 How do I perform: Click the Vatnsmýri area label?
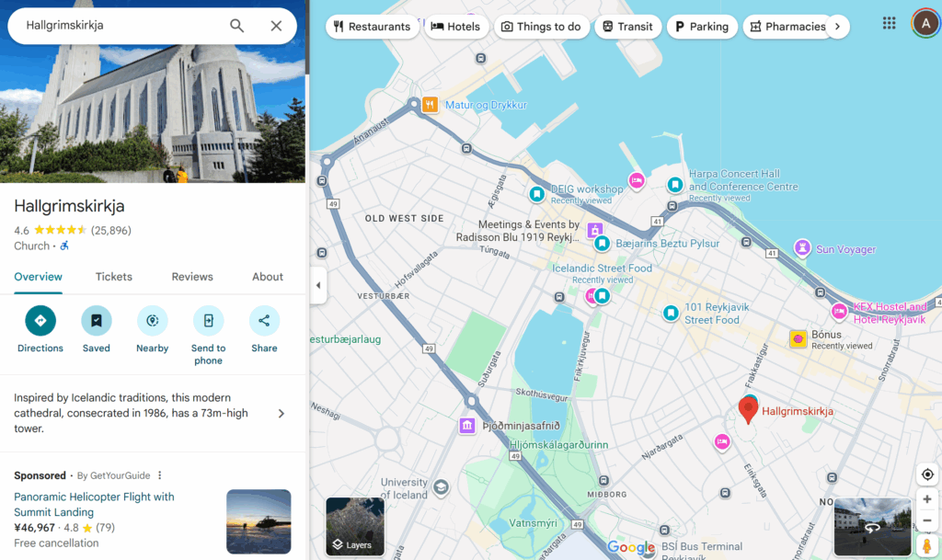[533, 523]
